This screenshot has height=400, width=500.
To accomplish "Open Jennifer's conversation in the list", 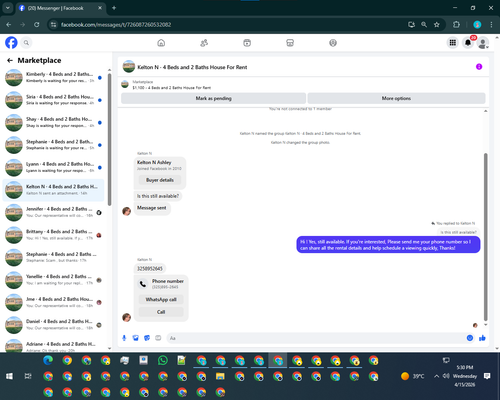I will 53,212.
